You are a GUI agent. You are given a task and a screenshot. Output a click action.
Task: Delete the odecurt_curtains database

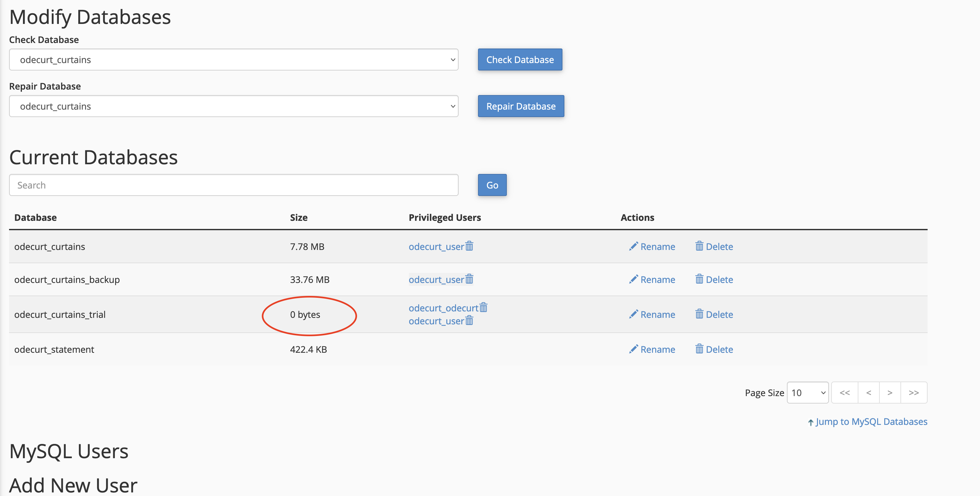(714, 246)
